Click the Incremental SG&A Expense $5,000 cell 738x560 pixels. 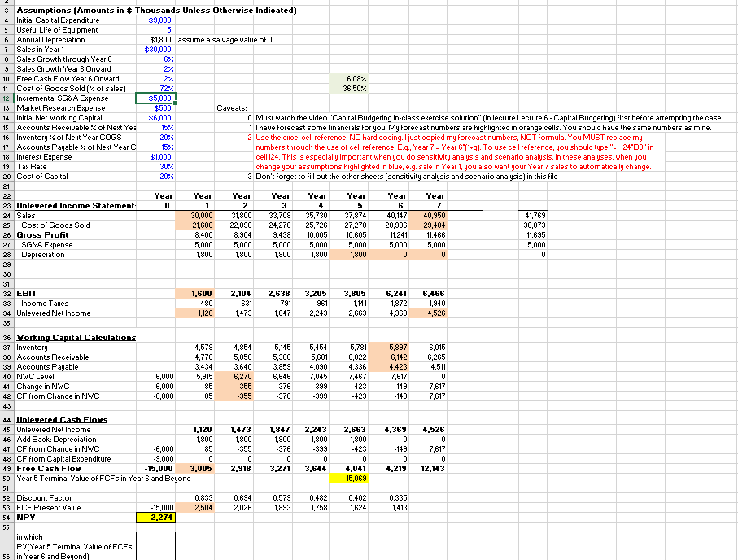tap(155, 98)
